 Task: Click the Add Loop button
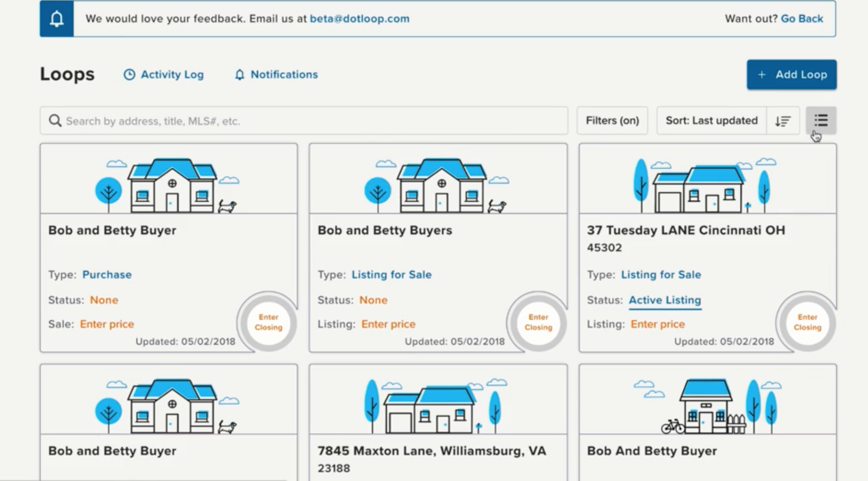click(x=791, y=75)
